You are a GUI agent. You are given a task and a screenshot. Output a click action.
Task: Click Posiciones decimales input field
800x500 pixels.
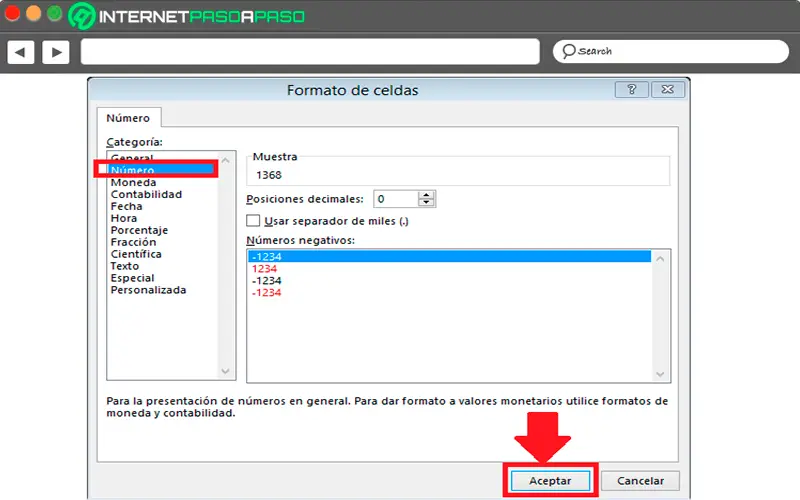[396, 199]
